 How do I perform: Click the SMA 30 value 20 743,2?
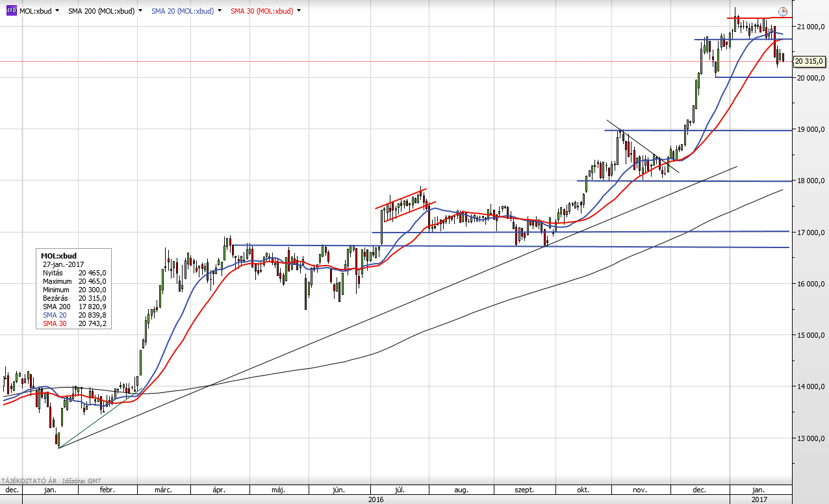92,323
